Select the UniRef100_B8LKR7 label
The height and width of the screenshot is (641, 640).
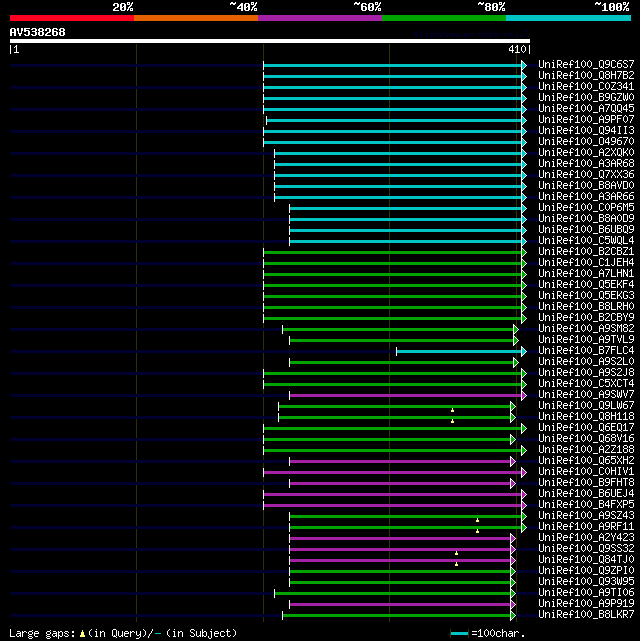[x=586, y=615]
